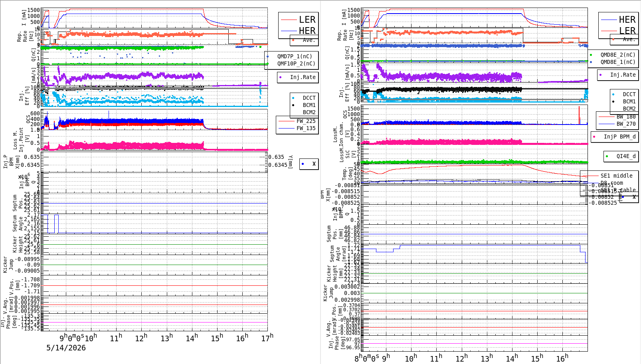Select BCM1 in the left plot legend

point(309,105)
